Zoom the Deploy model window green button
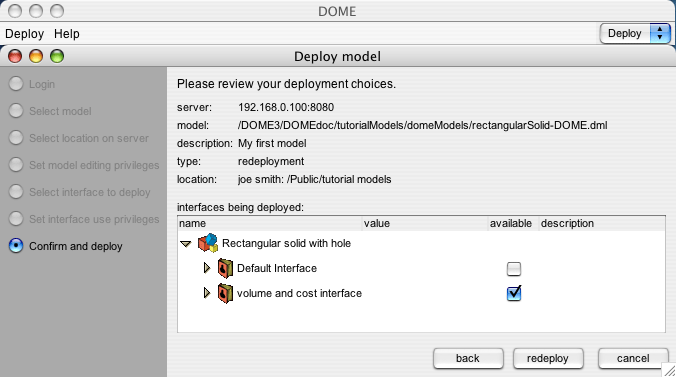The width and height of the screenshot is (676, 377). click(57, 56)
